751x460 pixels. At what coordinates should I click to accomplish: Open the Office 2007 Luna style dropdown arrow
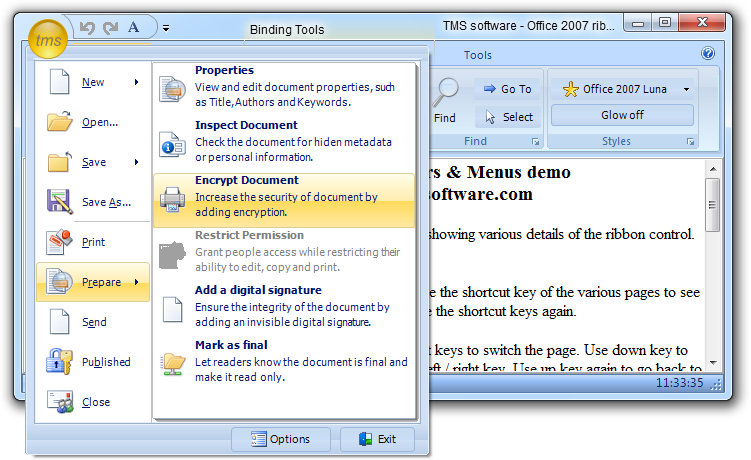686,90
